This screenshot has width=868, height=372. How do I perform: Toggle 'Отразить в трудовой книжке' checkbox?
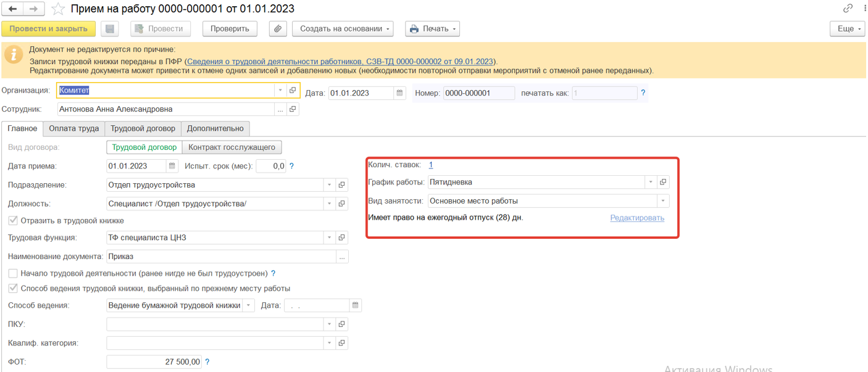[x=13, y=221]
